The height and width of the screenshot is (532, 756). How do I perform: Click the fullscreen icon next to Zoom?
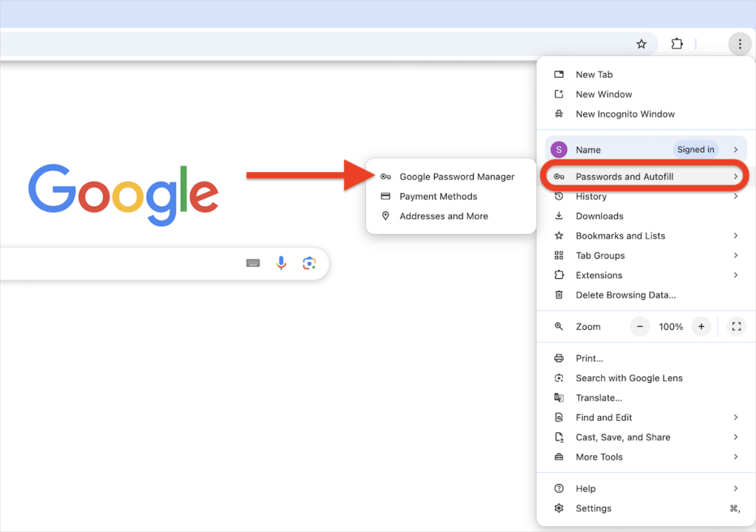[736, 326]
